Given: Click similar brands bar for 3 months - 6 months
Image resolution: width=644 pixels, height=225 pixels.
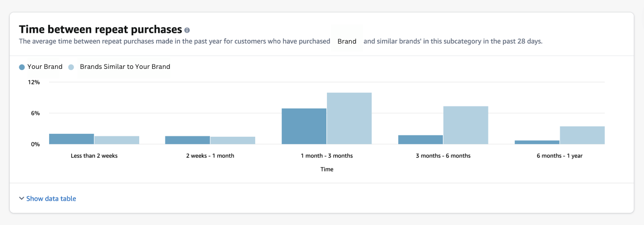Looking at the screenshot, I should [x=466, y=125].
